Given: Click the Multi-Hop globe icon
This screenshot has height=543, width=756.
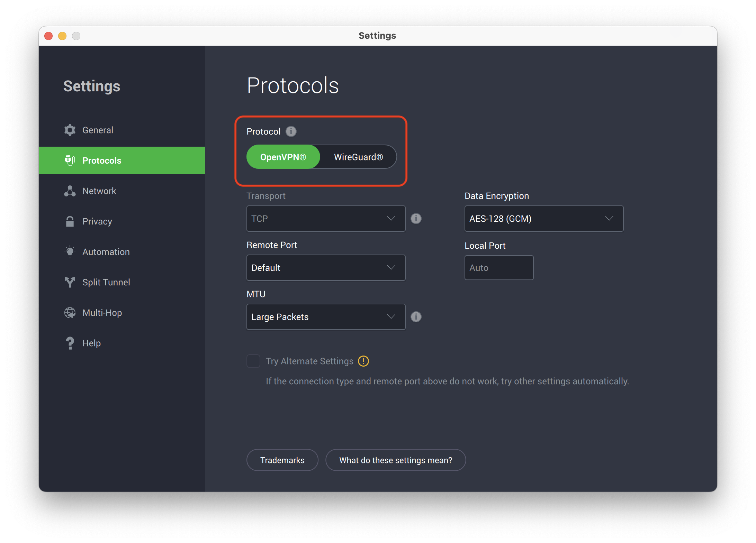Looking at the screenshot, I should (x=69, y=313).
